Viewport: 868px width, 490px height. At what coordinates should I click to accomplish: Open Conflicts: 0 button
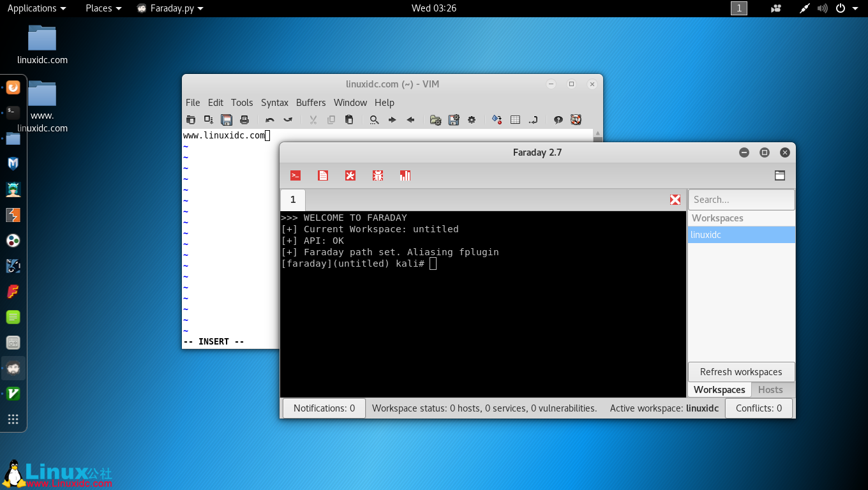(759, 408)
